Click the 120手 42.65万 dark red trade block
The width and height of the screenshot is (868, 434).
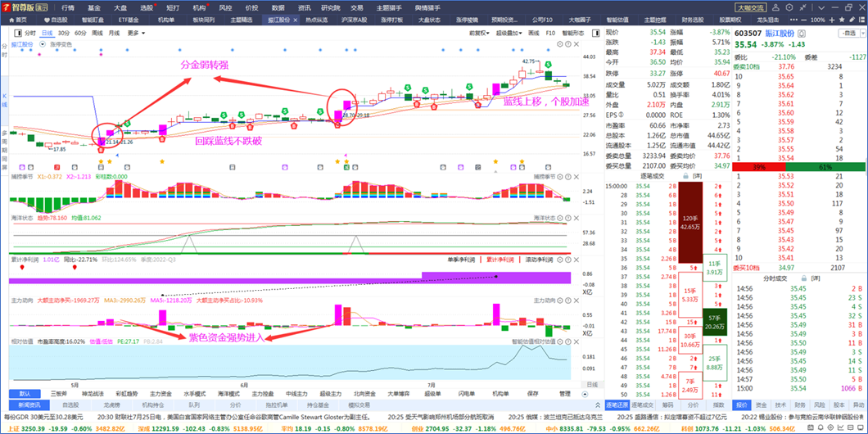[x=690, y=222]
